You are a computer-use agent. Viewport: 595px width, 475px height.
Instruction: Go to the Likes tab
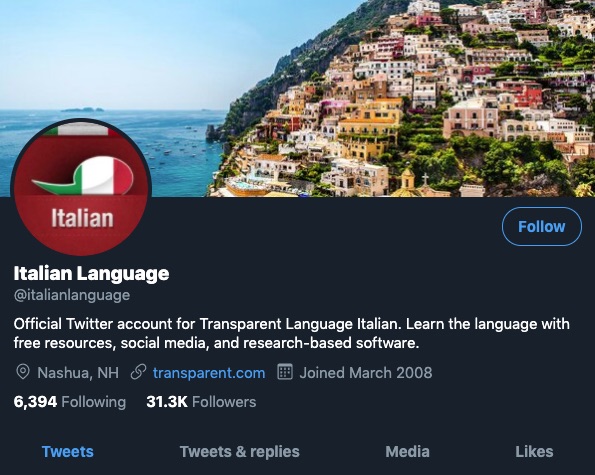coord(534,452)
